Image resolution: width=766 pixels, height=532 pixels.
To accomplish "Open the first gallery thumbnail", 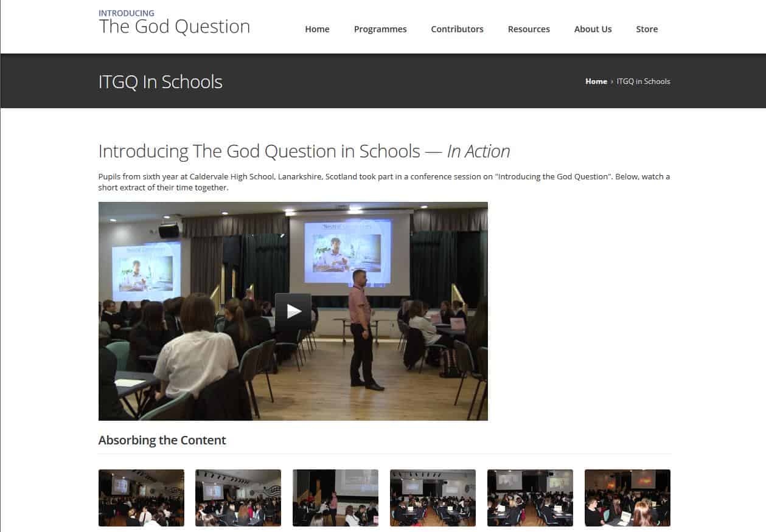I will click(x=141, y=498).
